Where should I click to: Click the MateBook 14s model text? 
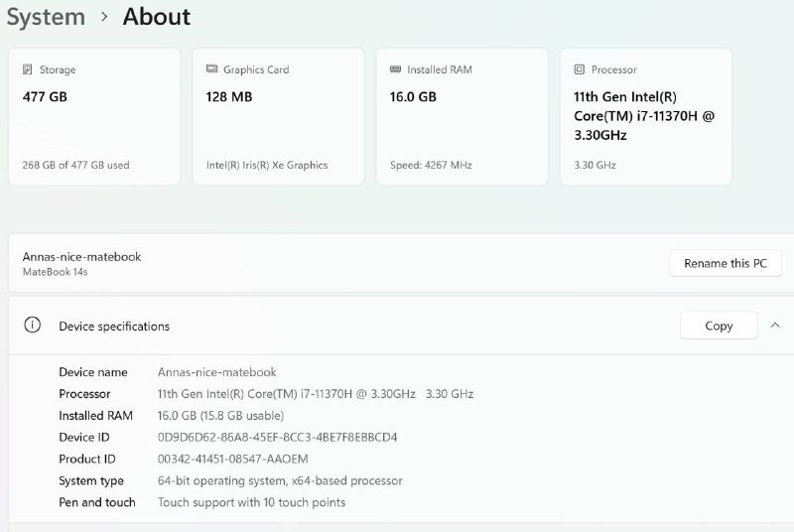click(x=56, y=272)
